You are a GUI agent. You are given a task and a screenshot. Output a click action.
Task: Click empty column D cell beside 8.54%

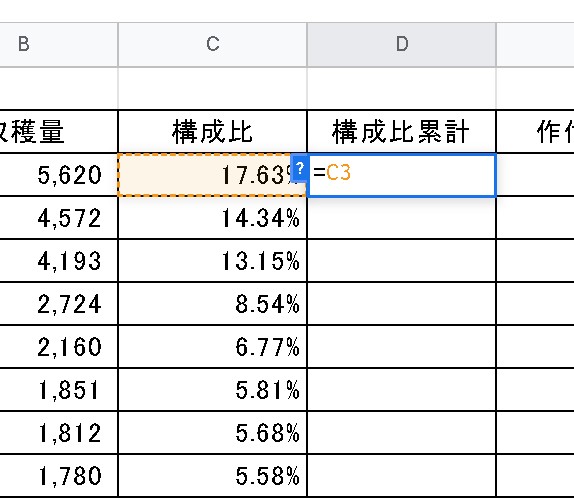(x=402, y=304)
